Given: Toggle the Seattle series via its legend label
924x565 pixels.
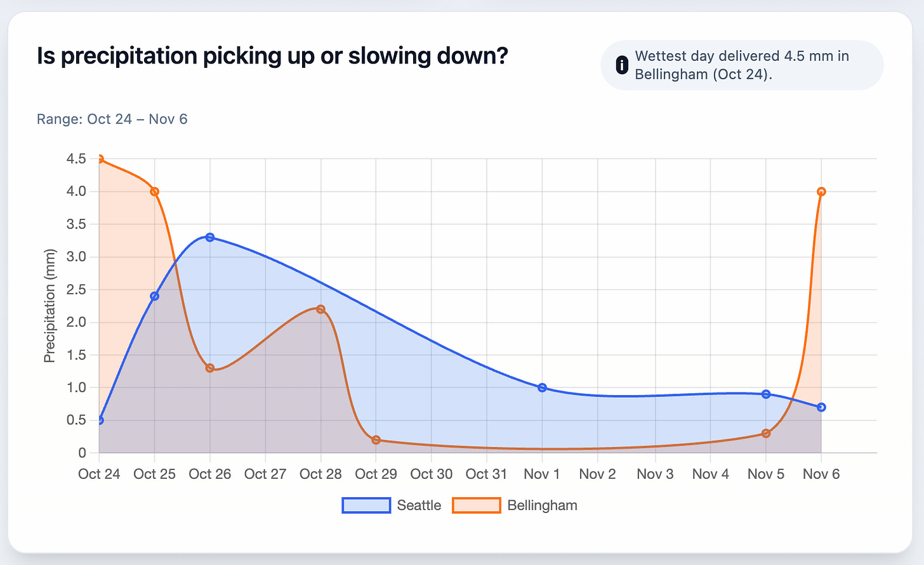Looking at the screenshot, I should click(x=419, y=505).
